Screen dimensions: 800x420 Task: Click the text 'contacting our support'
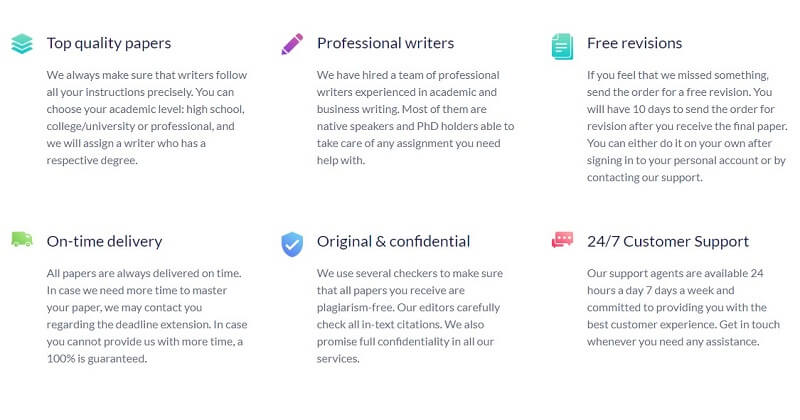pyautogui.click(x=644, y=178)
